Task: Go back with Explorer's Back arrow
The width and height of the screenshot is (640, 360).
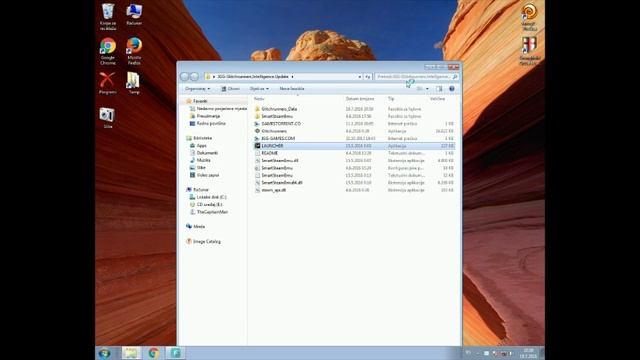Action: (x=184, y=76)
